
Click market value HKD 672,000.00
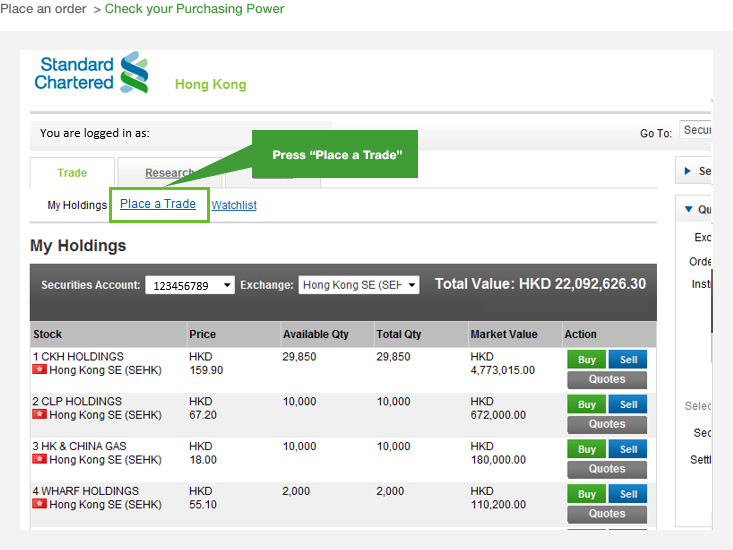(498, 408)
